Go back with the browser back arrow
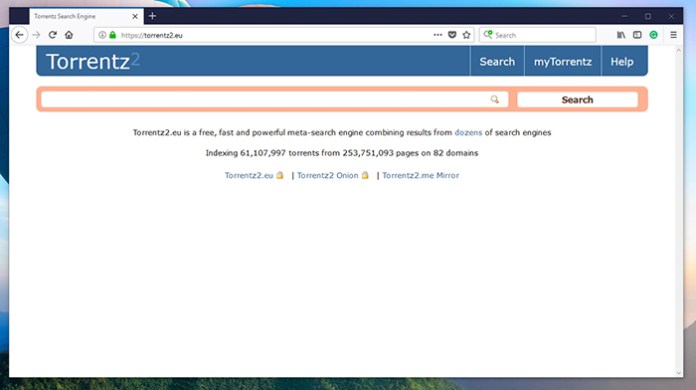Image resolution: width=696 pixels, height=390 pixels. (19, 35)
